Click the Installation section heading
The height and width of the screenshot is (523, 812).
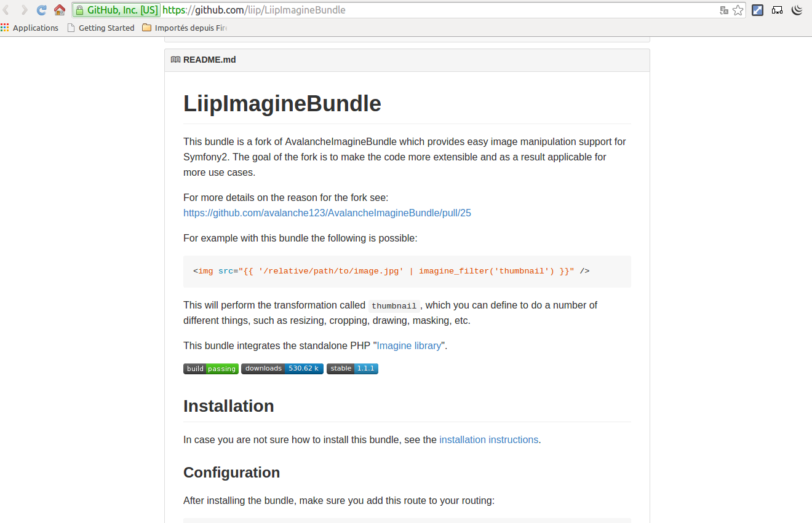click(229, 406)
